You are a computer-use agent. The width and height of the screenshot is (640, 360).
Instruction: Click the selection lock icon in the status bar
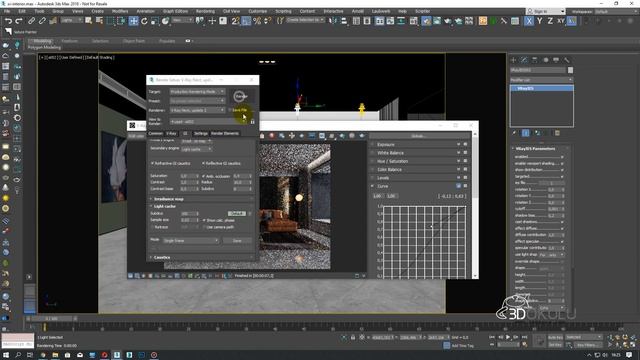pyautogui.click(x=353, y=338)
